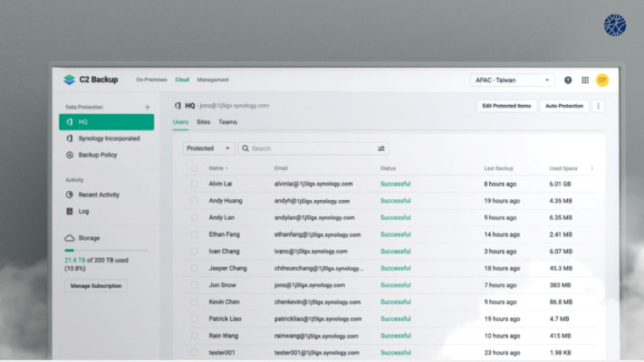Click the blue globe logo in the corner

click(x=615, y=25)
